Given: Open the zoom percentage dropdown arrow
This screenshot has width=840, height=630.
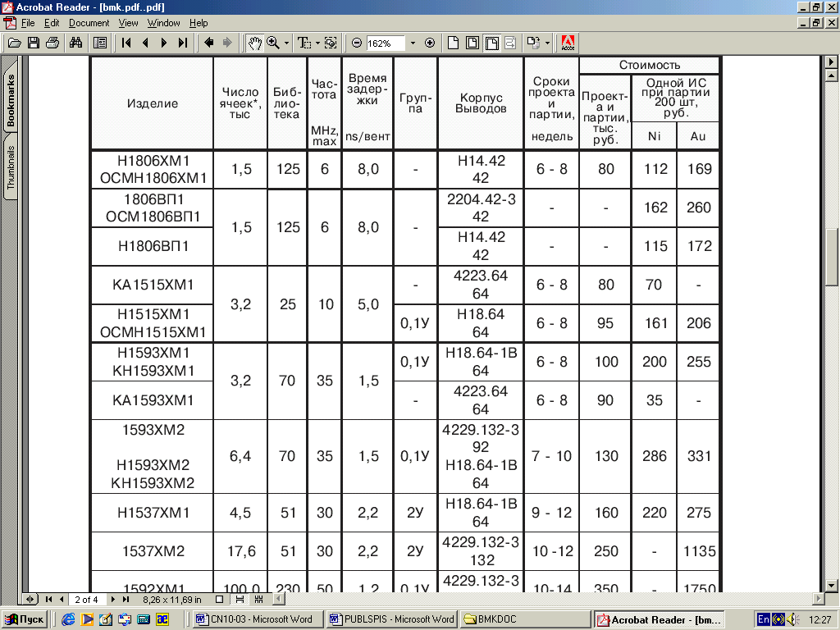Looking at the screenshot, I should point(413,43).
